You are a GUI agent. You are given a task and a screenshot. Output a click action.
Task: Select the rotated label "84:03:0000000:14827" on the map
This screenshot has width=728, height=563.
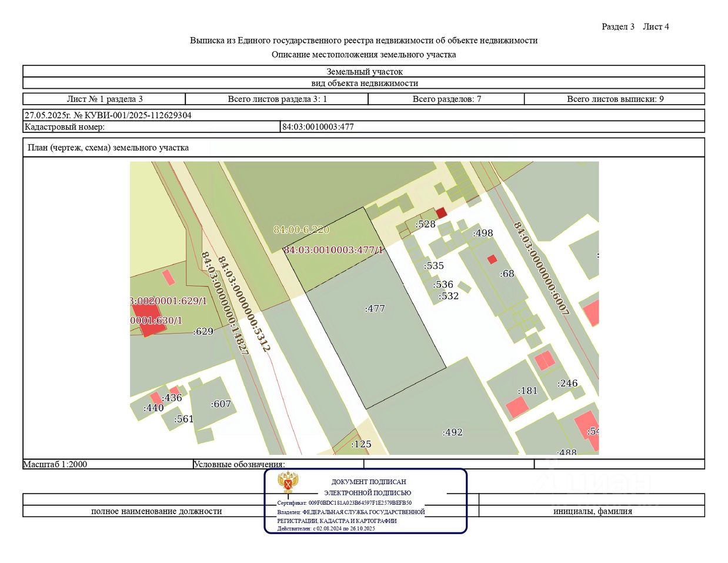(x=225, y=304)
